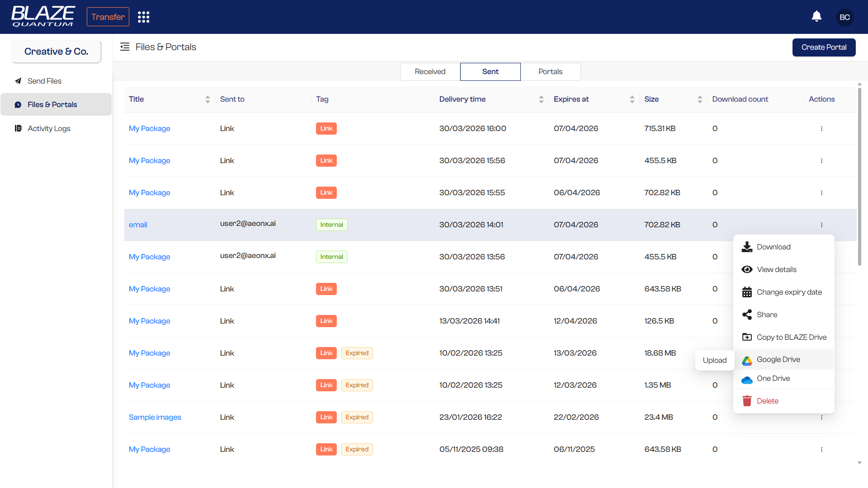Sort the Size column
Screen dimensions: 868x488
700,99
